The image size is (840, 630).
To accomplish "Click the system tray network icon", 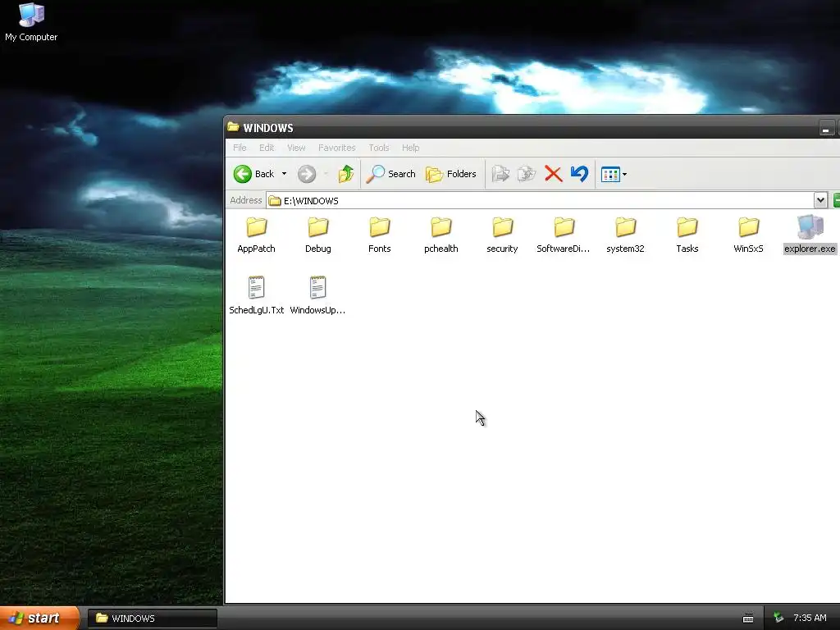I will coord(778,619).
